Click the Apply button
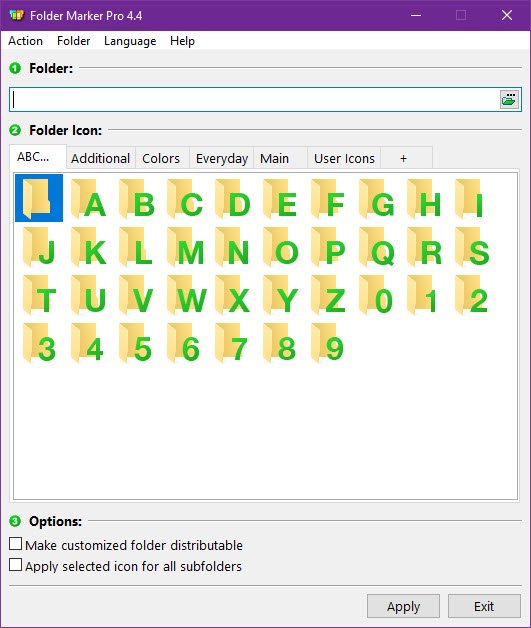Image resolution: width=531 pixels, height=628 pixels. (x=403, y=606)
